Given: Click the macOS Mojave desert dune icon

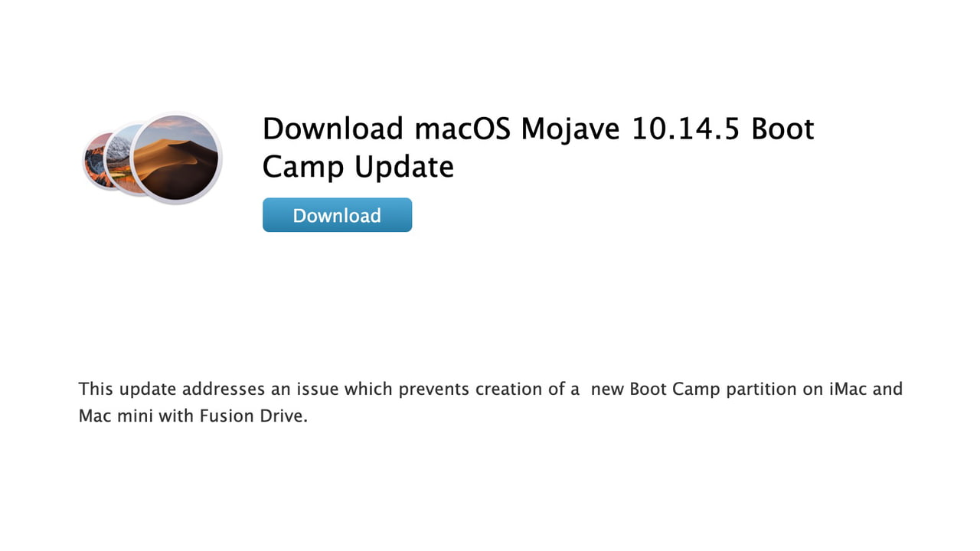Looking at the screenshot, I should [175, 158].
